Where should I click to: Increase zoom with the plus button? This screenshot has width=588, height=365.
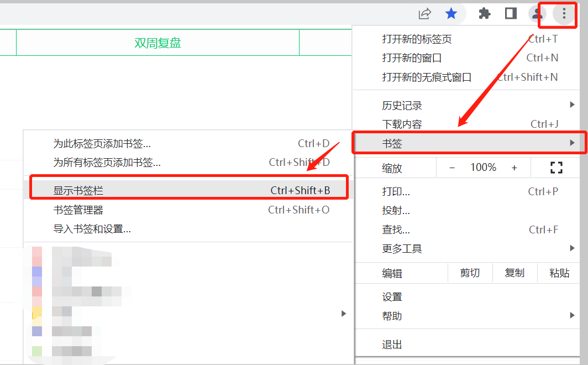point(514,168)
